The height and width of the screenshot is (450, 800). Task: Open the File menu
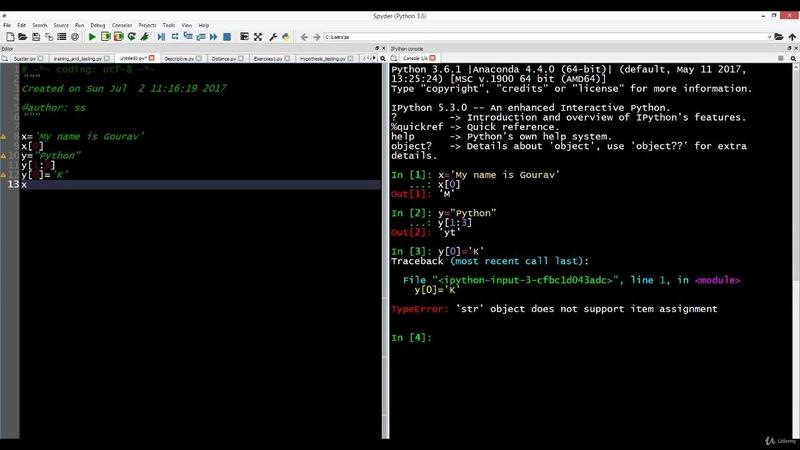point(7,25)
